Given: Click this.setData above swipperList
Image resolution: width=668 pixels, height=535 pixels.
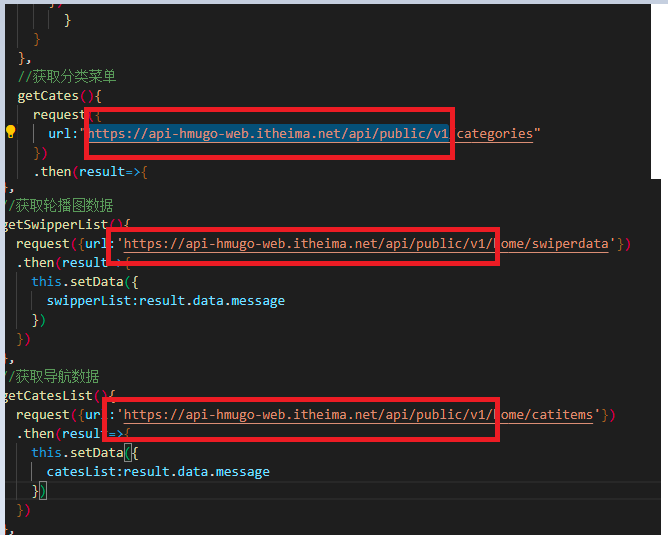Looking at the screenshot, I should click(x=78, y=282).
